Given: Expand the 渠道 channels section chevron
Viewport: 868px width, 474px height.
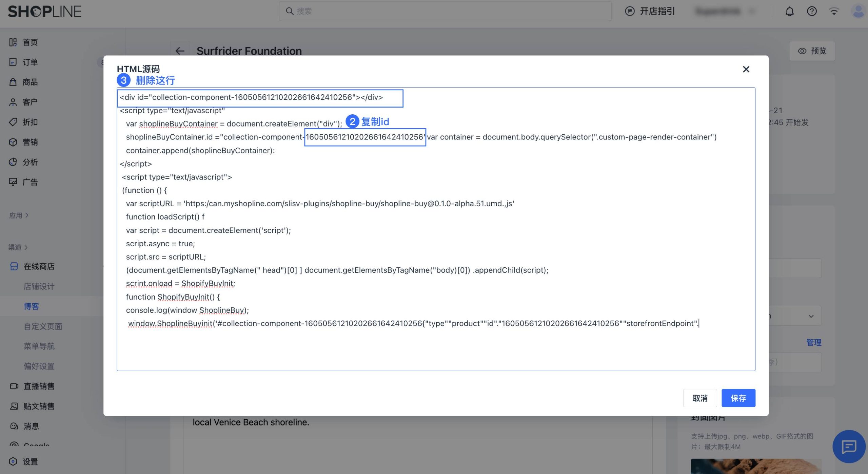Looking at the screenshot, I should click(26, 247).
